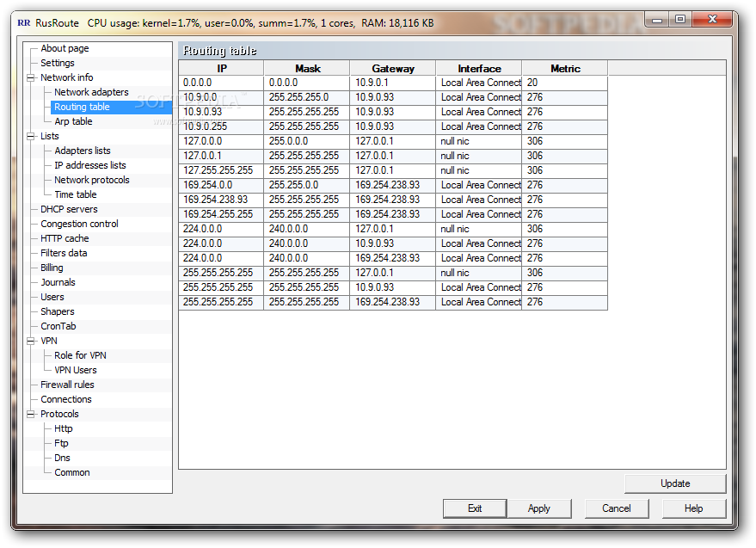
Task: Sort by the IP column header
Action: (x=221, y=69)
